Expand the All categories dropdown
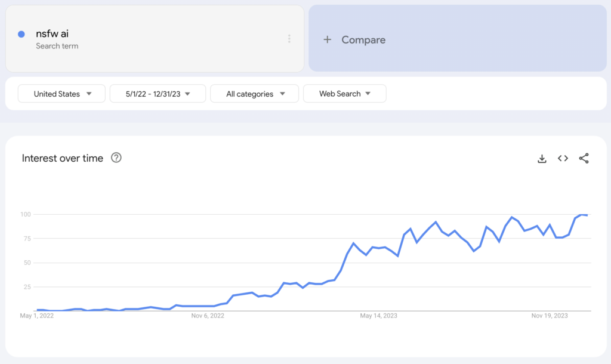The width and height of the screenshot is (611, 364). point(254,94)
